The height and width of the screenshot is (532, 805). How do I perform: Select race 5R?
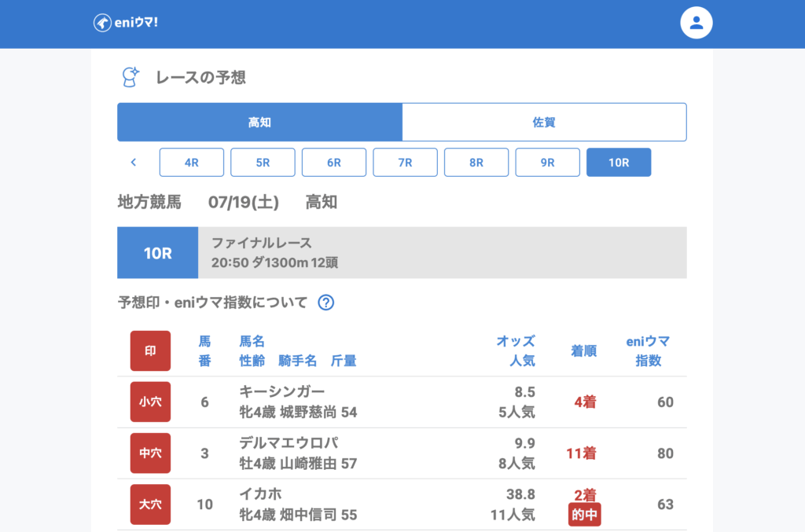click(263, 163)
